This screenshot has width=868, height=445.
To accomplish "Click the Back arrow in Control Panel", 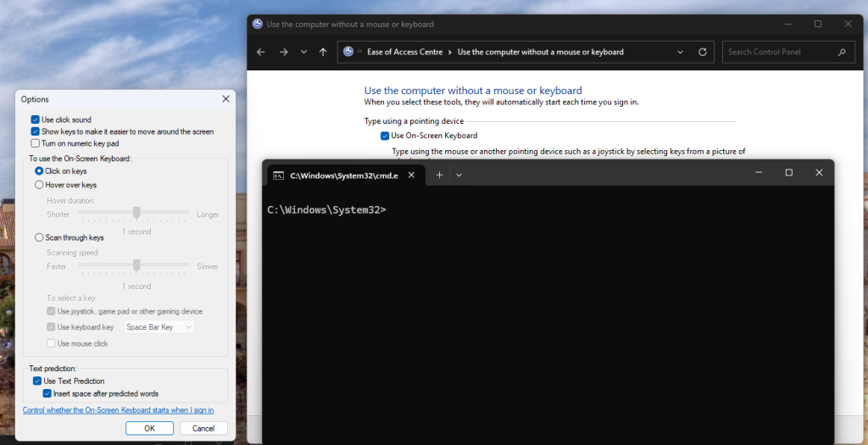I will 261,53.
